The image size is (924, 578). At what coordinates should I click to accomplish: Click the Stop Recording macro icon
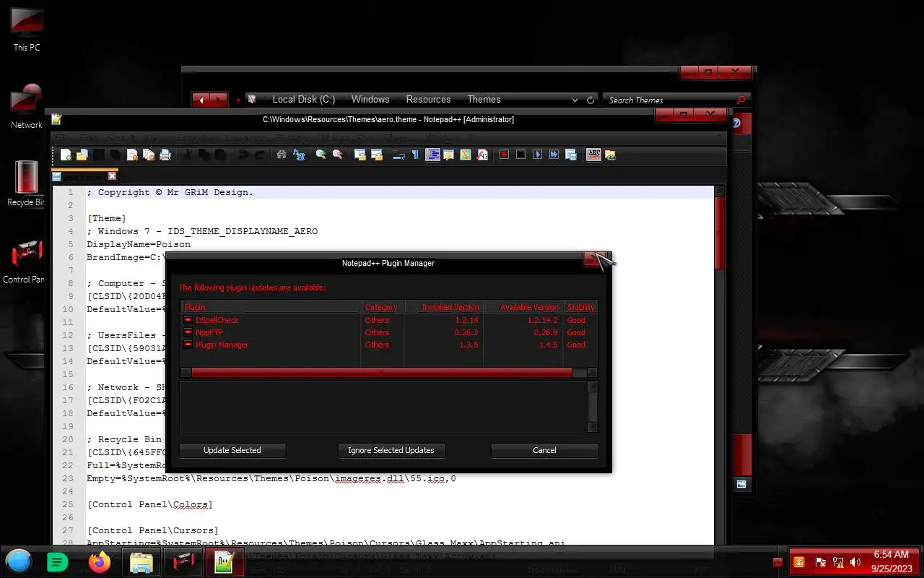coord(520,155)
